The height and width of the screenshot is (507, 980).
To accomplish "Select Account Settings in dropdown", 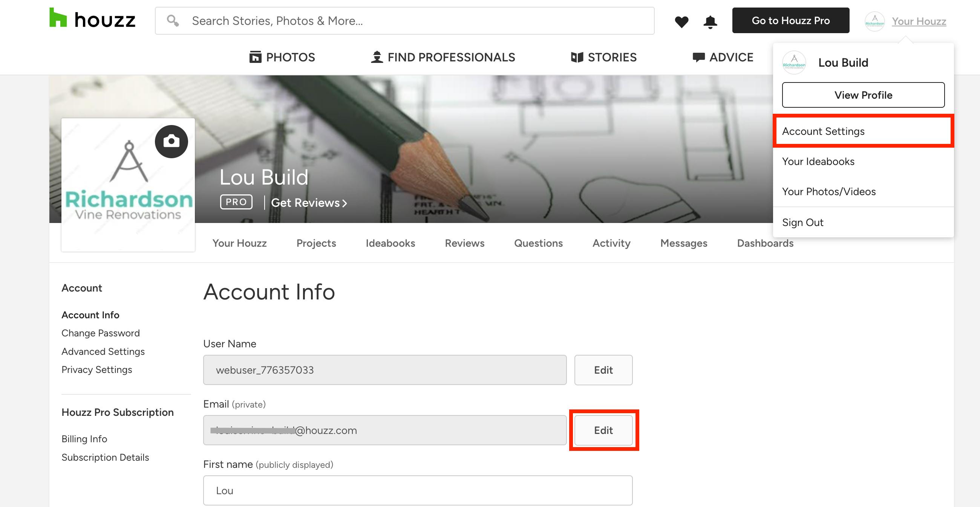I will (x=863, y=131).
